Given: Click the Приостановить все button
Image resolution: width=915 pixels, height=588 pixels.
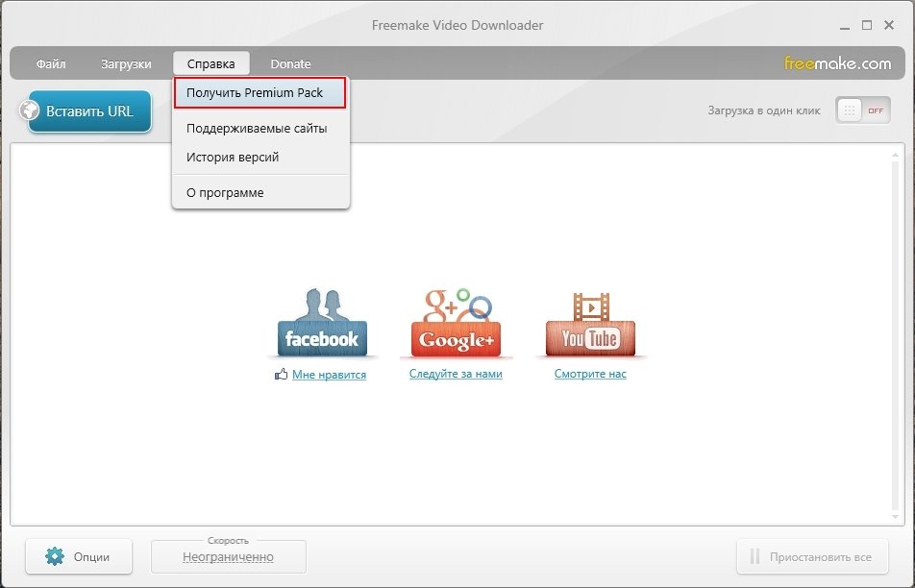Looking at the screenshot, I should [812, 556].
